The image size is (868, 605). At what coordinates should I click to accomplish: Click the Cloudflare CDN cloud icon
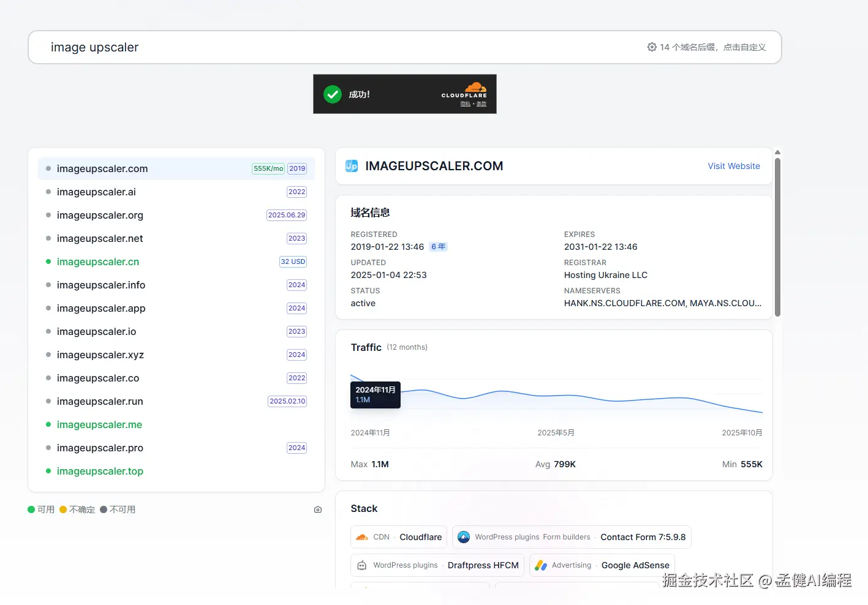[362, 537]
